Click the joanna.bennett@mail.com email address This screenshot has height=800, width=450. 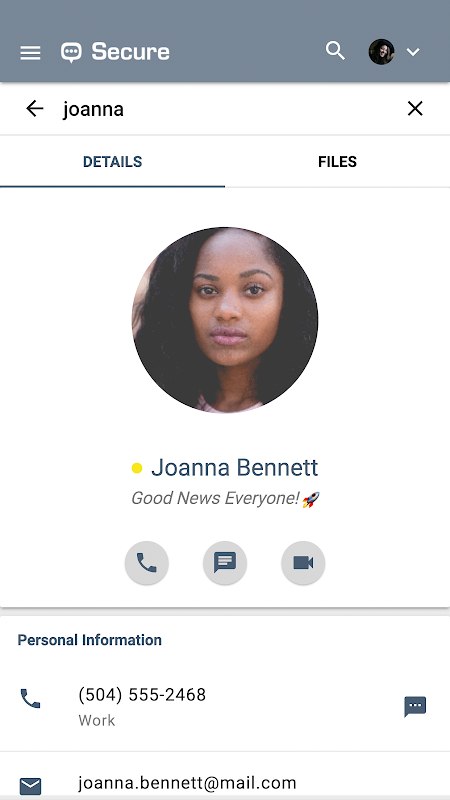(187, 783)
